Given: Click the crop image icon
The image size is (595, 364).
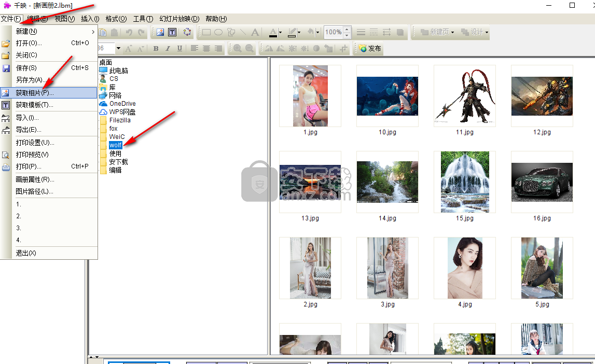Looking at the screenshot, I should [x=344, y=49].
